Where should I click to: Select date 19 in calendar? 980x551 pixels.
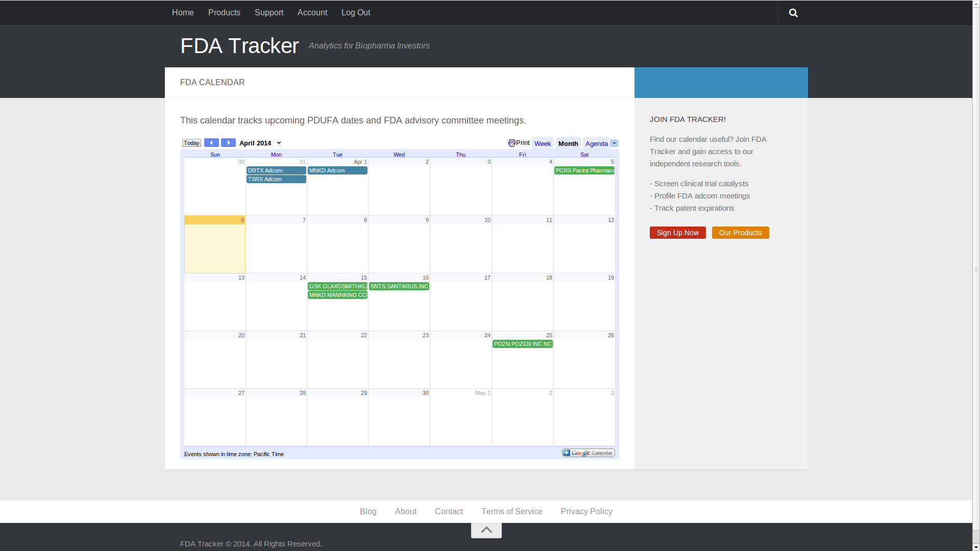[611, 278]
